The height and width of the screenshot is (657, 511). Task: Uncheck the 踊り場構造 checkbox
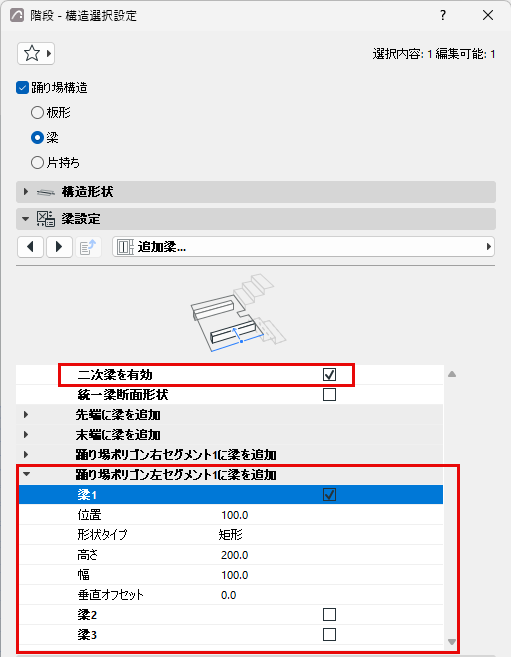[22, 88]
